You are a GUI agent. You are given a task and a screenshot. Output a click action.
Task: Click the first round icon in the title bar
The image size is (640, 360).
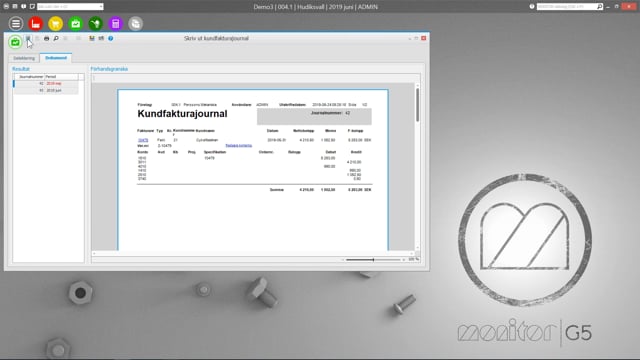pyautogui.click(x=6, y=7)
